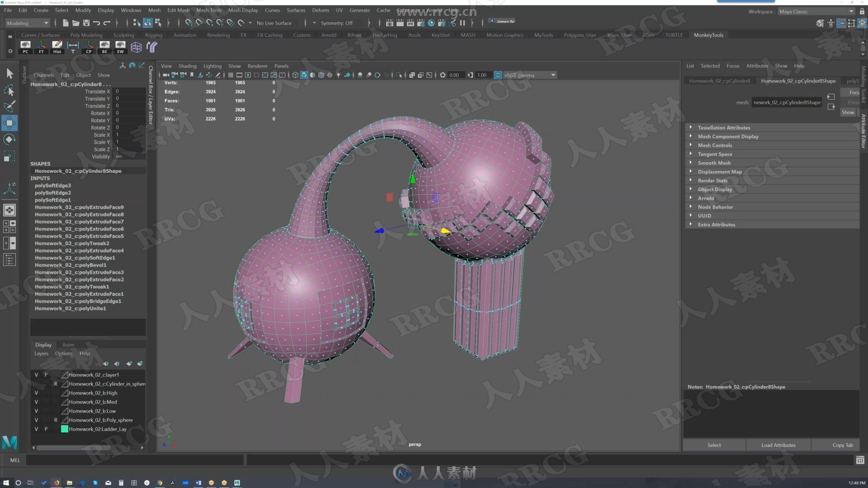Image resolution: width=868 pixels, height=488 pixels.
Task: Toggle visibility of Homework_02_bHigh layer
Action: [36, 393]
